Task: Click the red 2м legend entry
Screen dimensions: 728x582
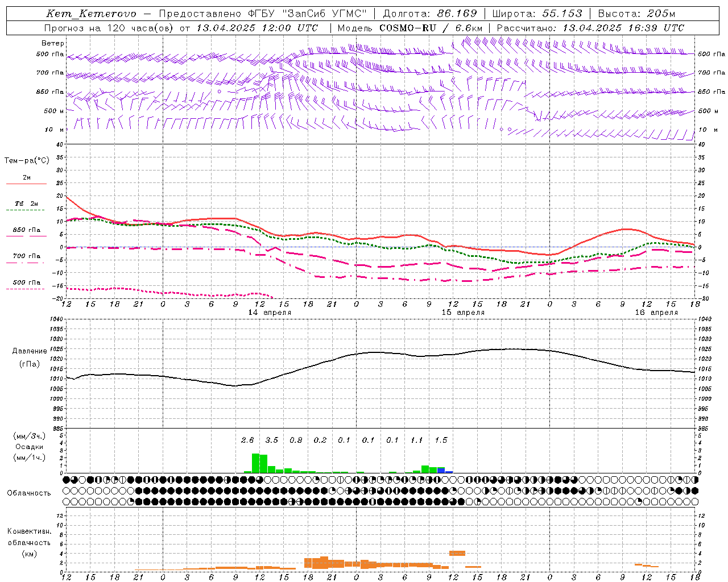Action: (27, 180)
